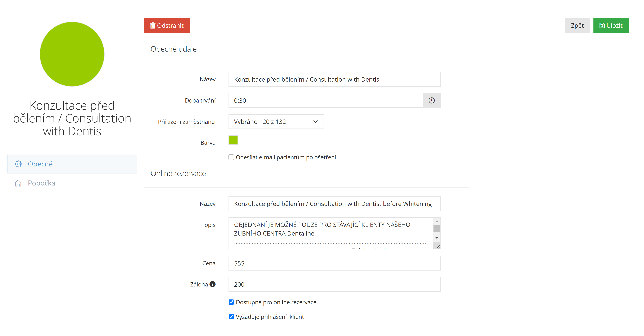Switch to the Pobočka tab

click(x=42, y=183)
